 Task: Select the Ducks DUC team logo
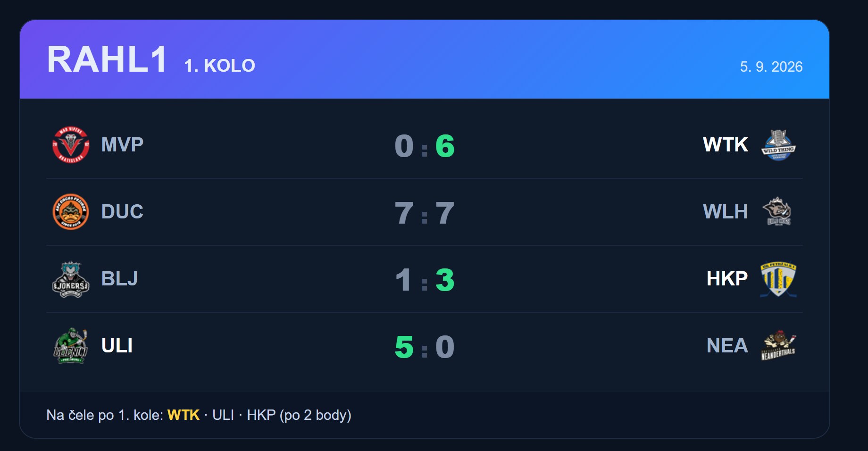(71, 212)
